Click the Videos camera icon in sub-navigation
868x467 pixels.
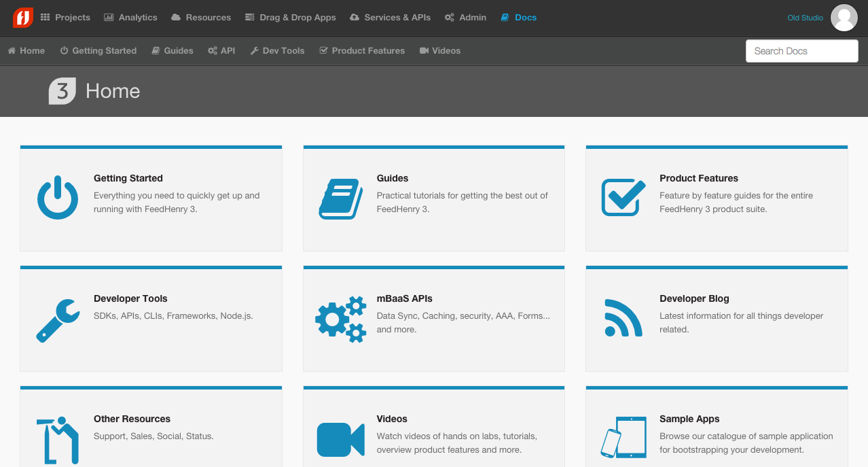pyautogui.click(x=424, y=51)
